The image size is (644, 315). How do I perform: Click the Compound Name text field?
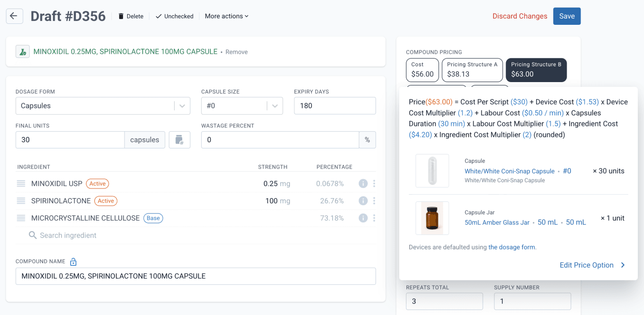point(196,276)
